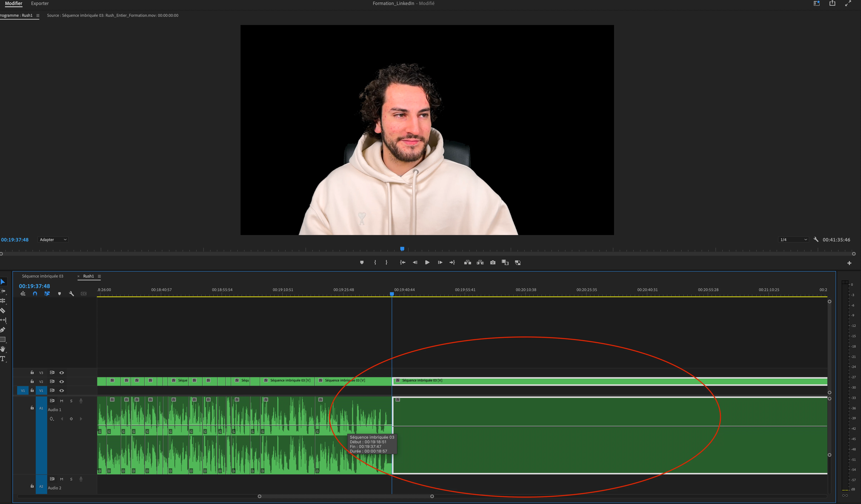861x504 pixels.
Task: Solo the Audio 2 track
Action: (71, 479)
